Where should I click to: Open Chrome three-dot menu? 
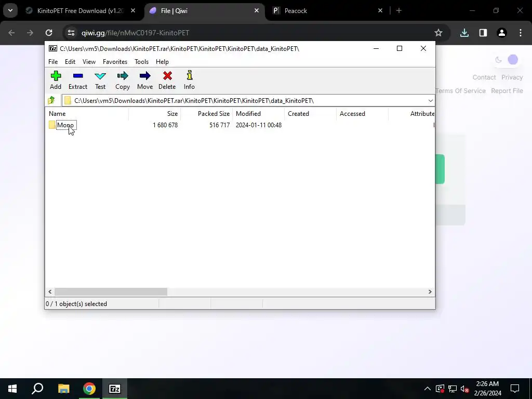[x=521, y=33]
